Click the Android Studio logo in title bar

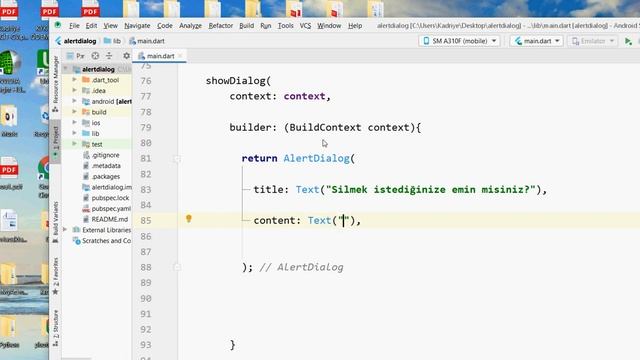coord(58,25)
